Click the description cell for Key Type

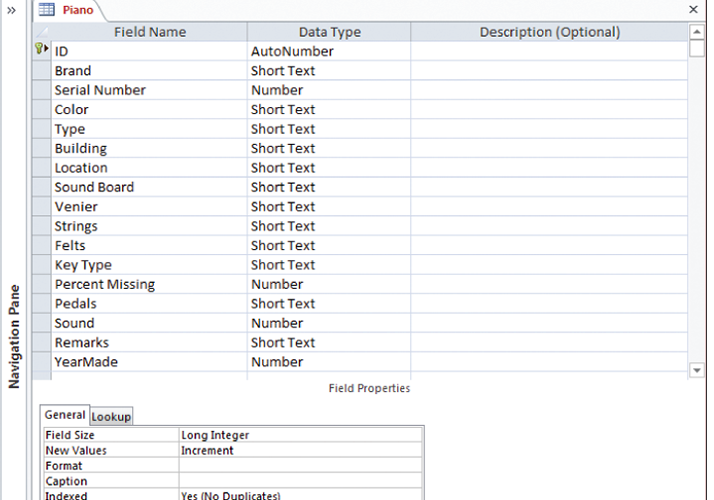[x=549, y=265]
